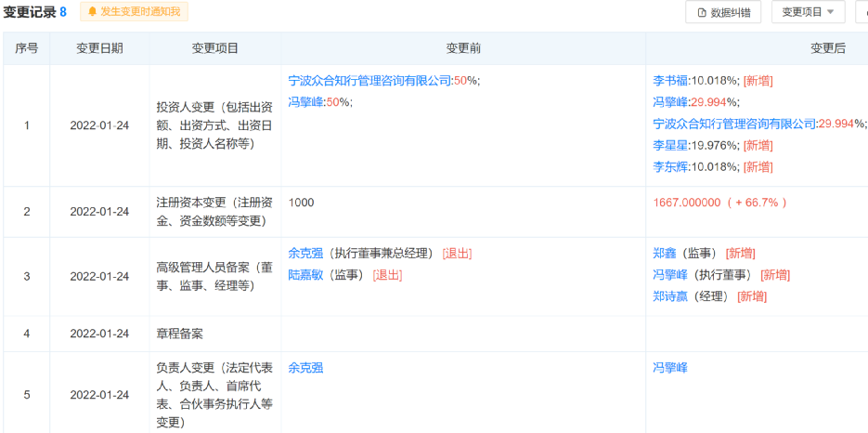
Task: Click 新增 tag next to 李书福
Action: tap(758, 81)
